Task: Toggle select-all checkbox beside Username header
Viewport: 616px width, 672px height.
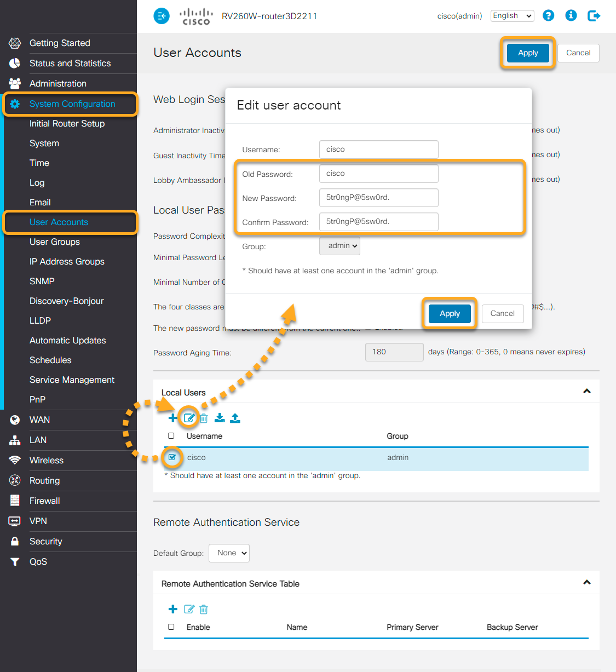Action: point(171,436)
